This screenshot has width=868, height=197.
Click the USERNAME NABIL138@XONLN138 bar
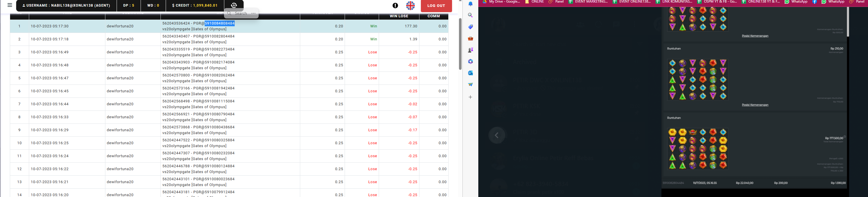coord(66,6)
